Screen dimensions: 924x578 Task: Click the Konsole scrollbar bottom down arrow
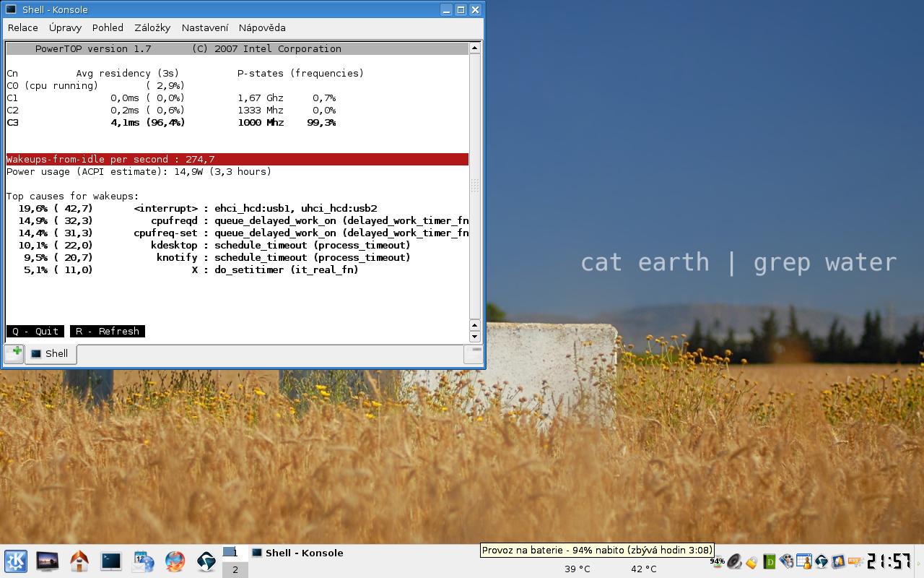474,337
